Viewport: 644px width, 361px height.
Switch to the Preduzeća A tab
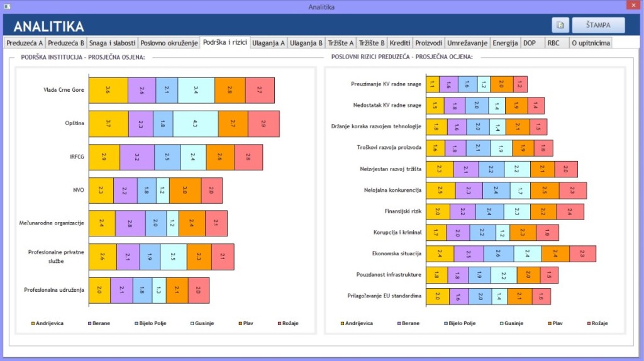tap(25, 43)
